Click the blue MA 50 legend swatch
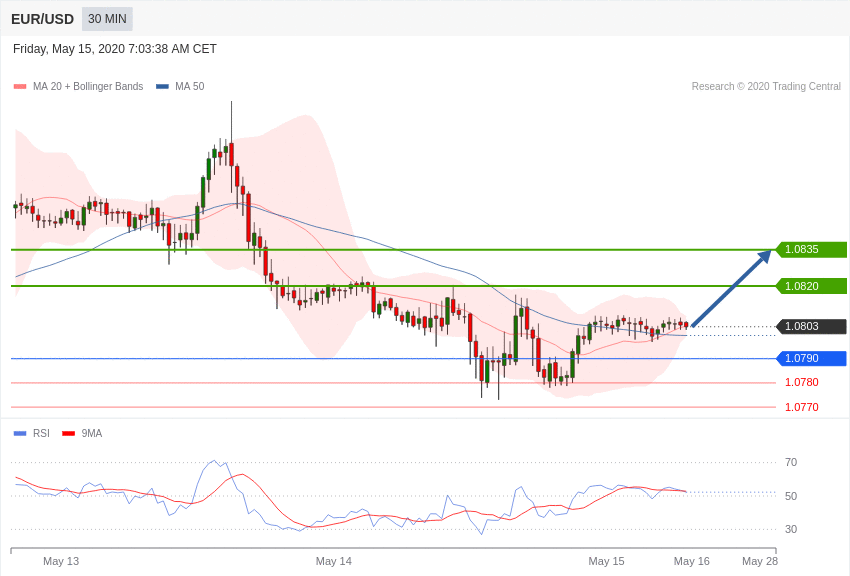The width and height of the screenshot is (850, 576). click(162, 86)
